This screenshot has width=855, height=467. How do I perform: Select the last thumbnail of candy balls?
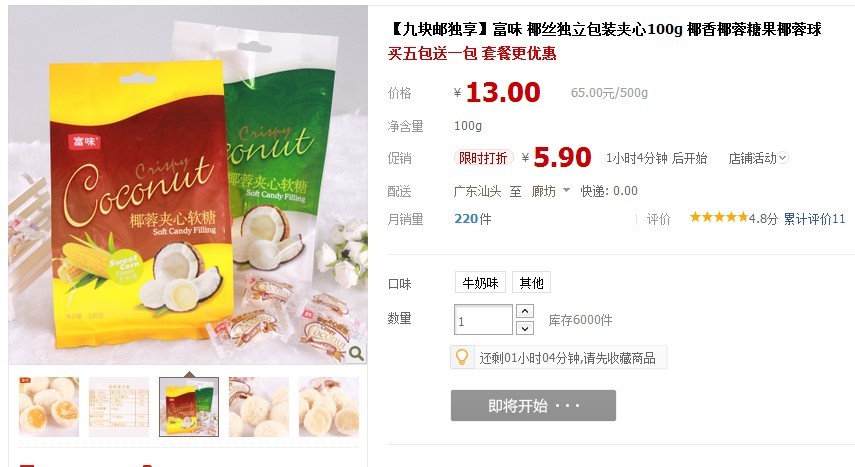(x=329, y=406)
